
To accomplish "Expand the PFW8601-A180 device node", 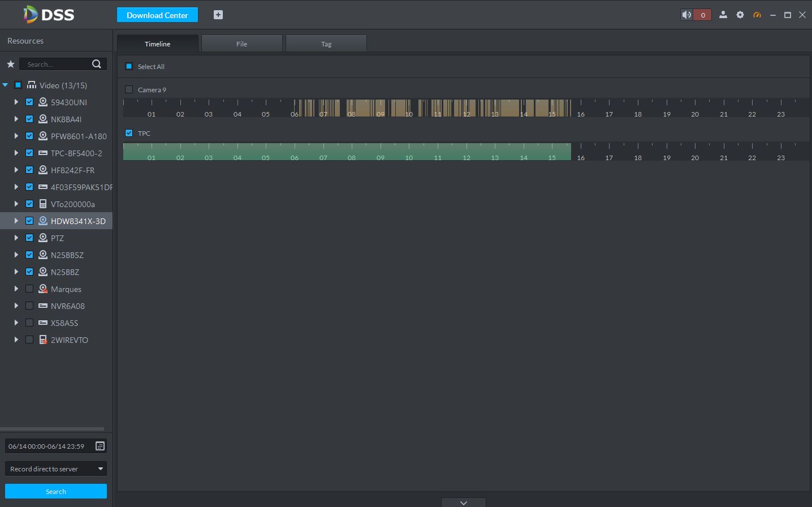I will click(x=16, y=136).
